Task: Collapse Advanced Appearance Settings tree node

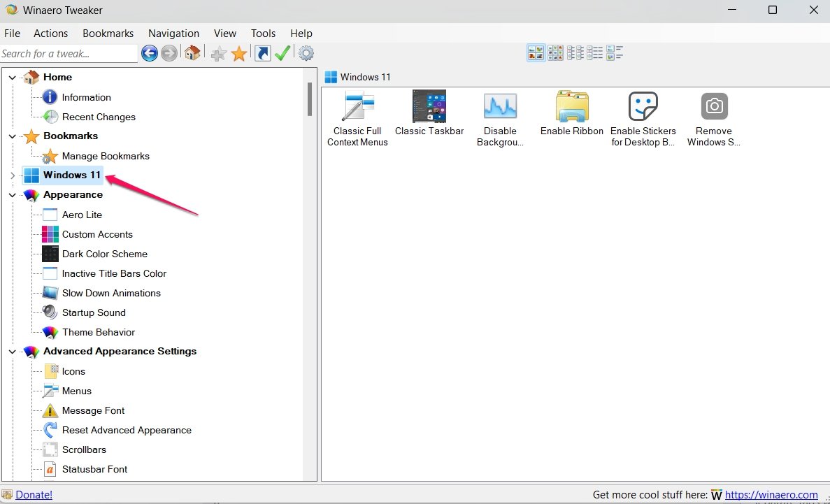Action: [13, 352]
